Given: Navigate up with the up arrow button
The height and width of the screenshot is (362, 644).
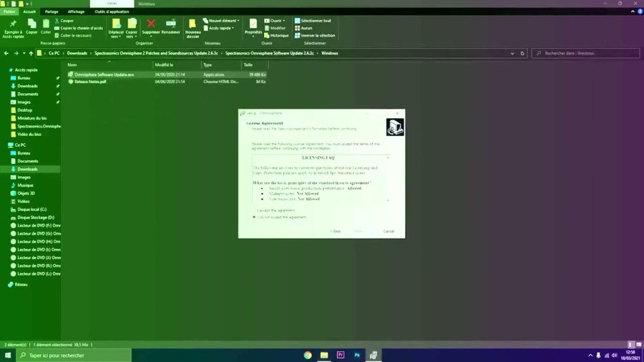Looking at the screenshot, I should [x=31, y=53].
